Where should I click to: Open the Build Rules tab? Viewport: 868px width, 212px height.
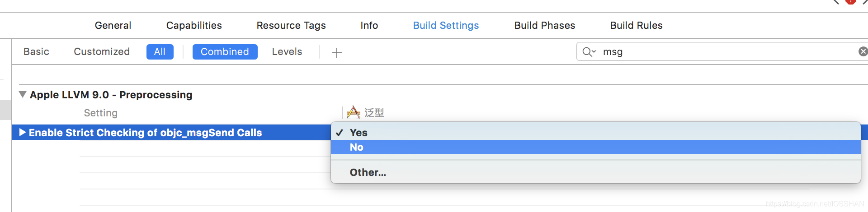tap(637, 26)
